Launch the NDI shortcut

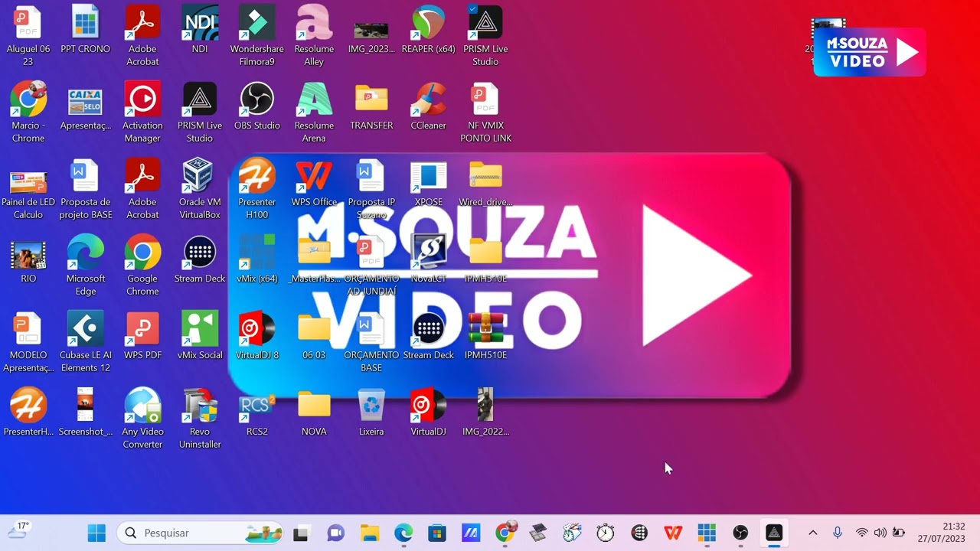point(200,29)
